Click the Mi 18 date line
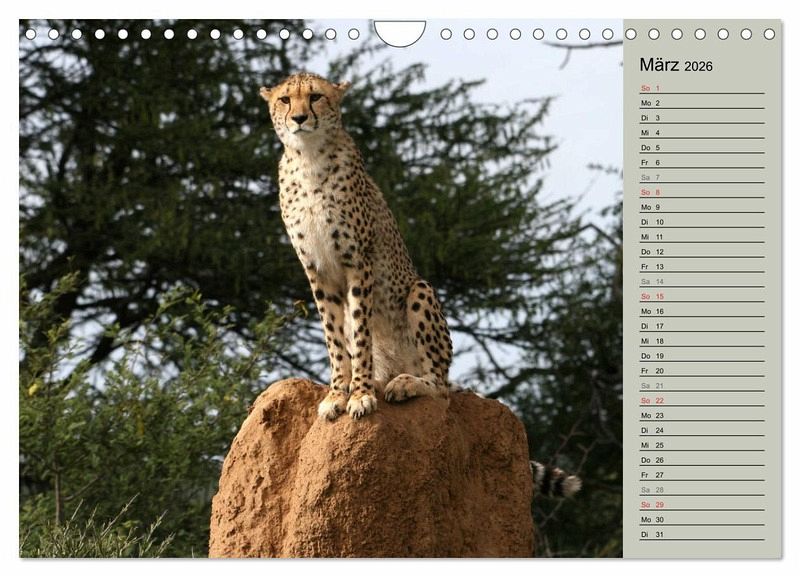The height and width of the screenshot is (577, 800). click(701, 341)
